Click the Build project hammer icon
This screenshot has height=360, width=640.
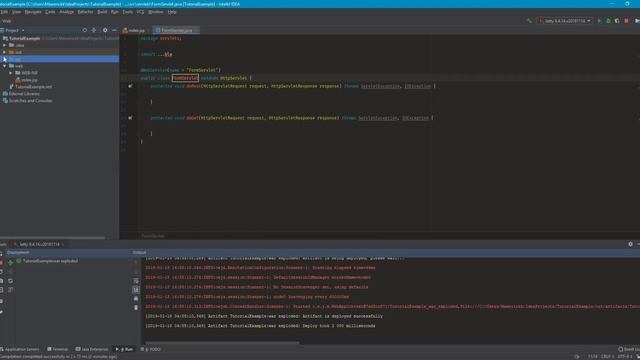[x=529, y=21]
